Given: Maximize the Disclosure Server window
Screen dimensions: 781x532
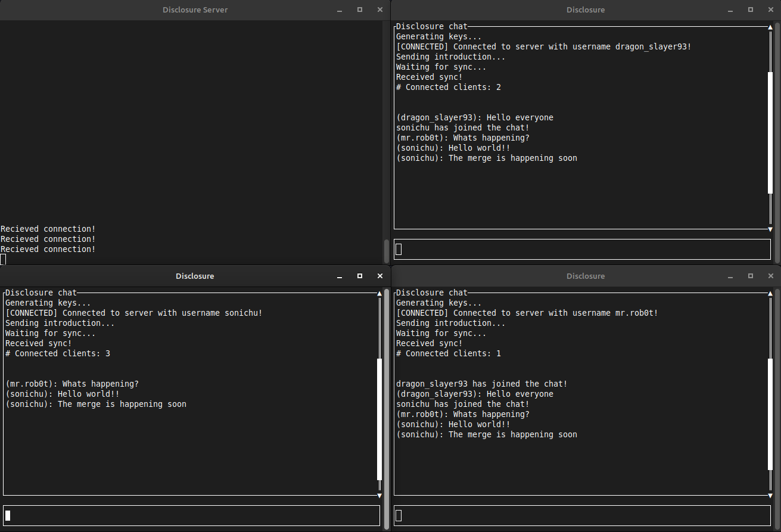Looking at the screenshot, I should point(359,10).
